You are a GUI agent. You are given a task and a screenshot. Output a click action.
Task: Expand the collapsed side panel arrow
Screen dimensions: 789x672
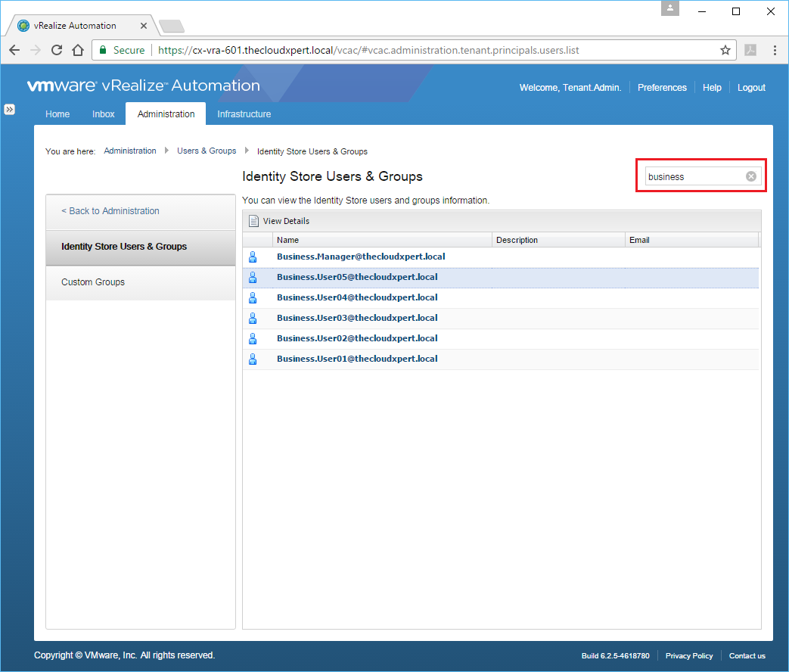click(9, 110)
